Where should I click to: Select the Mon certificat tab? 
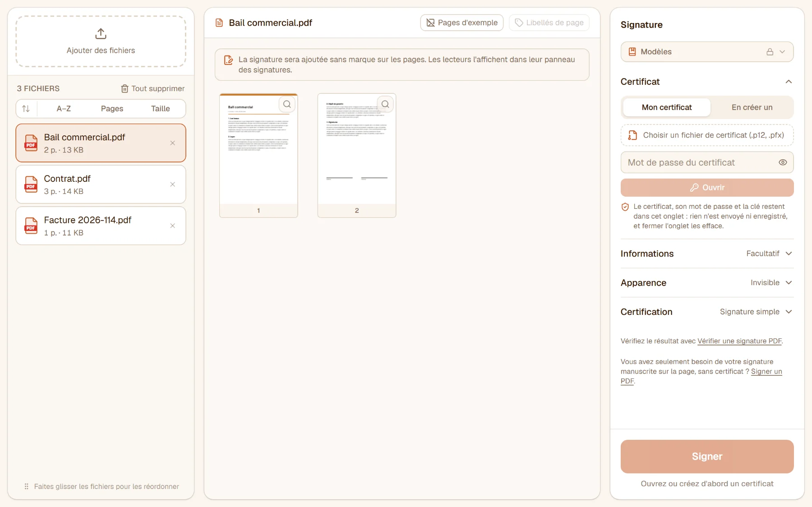(x=666, y=107)
